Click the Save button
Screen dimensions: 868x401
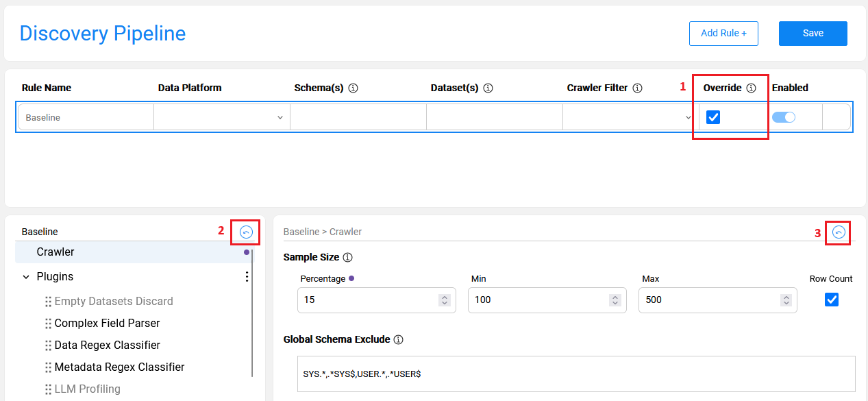[813, 33]
